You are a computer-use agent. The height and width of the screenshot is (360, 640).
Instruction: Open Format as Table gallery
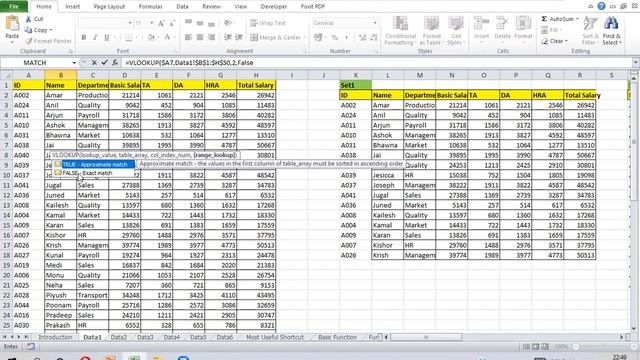click(431, 31)
